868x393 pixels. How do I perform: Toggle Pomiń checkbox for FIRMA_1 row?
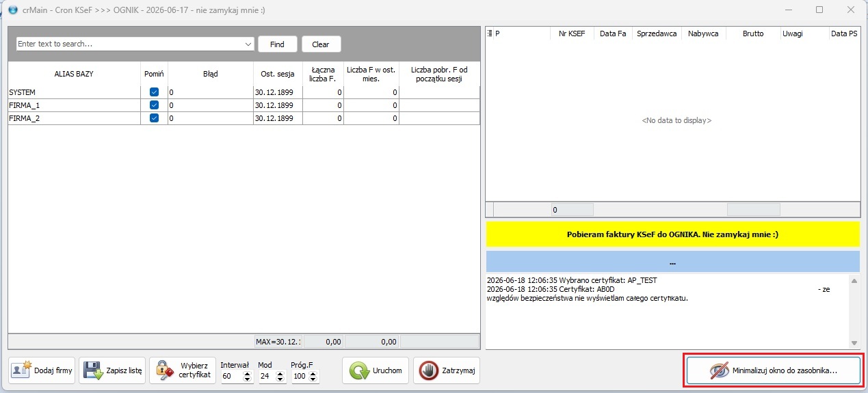(154, 105)
